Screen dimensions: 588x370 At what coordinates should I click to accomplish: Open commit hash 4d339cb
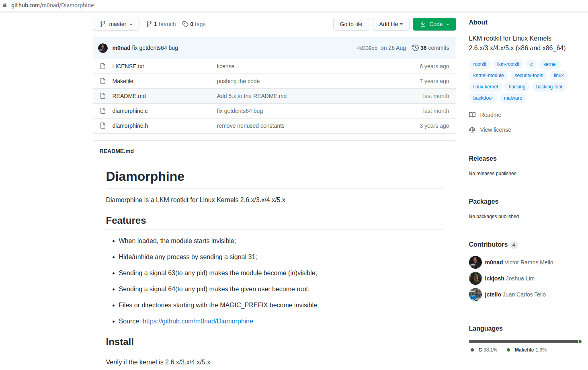click(367, 48)
